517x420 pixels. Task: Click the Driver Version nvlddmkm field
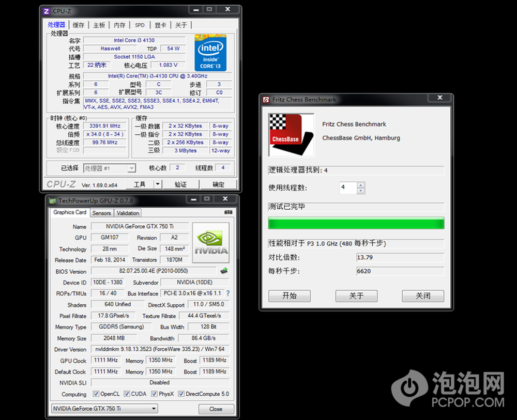click(x=160, y=349)
